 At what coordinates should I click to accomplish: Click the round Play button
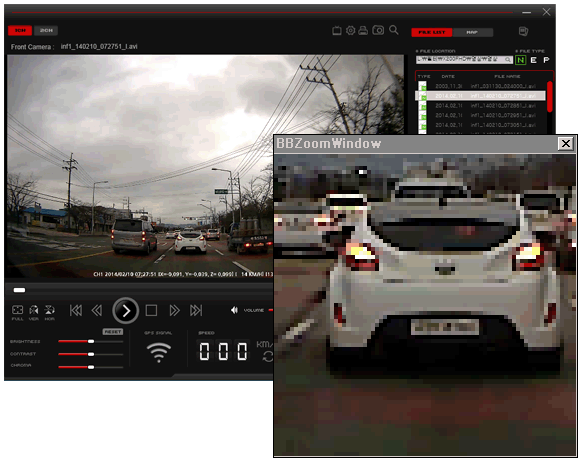click(x=125, y=311)
